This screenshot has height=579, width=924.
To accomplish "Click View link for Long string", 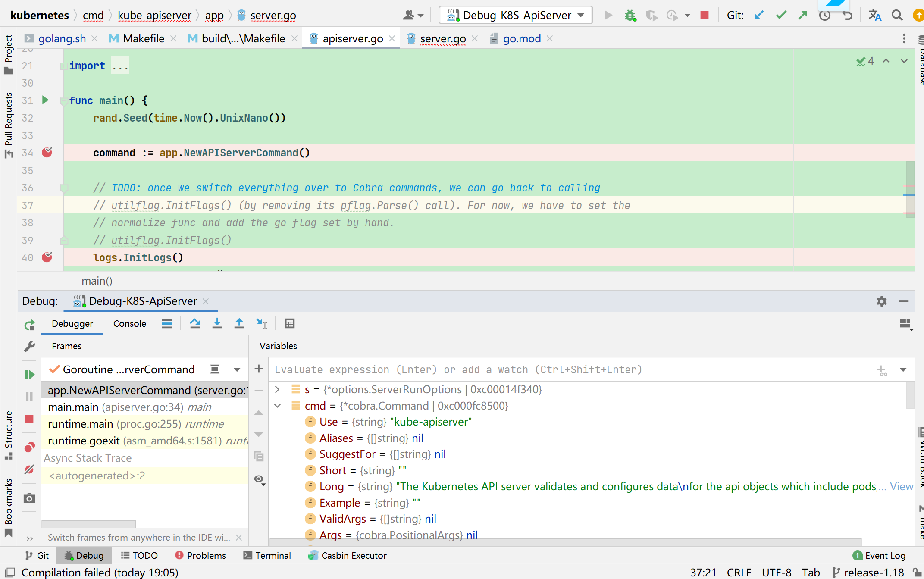I will point(902,486).
